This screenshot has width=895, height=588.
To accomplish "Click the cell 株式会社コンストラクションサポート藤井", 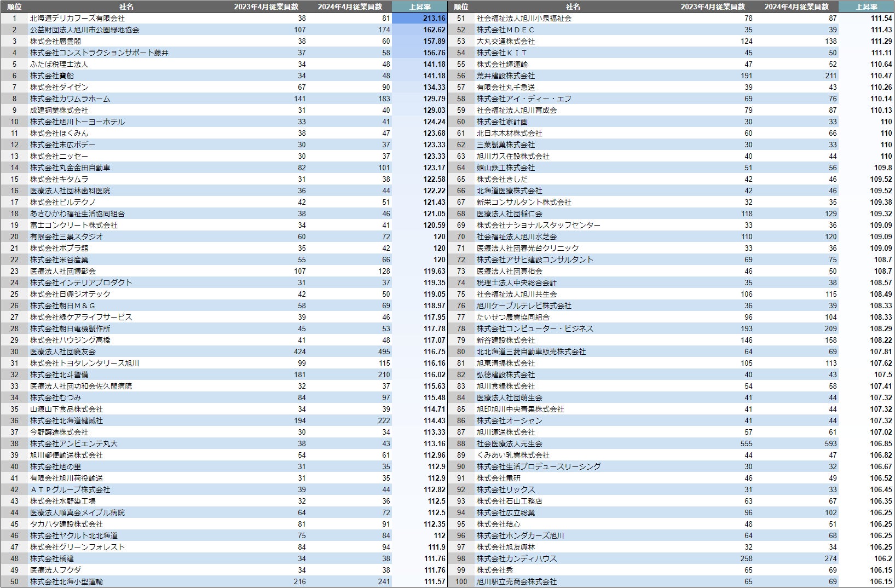I will pos(99,53).
